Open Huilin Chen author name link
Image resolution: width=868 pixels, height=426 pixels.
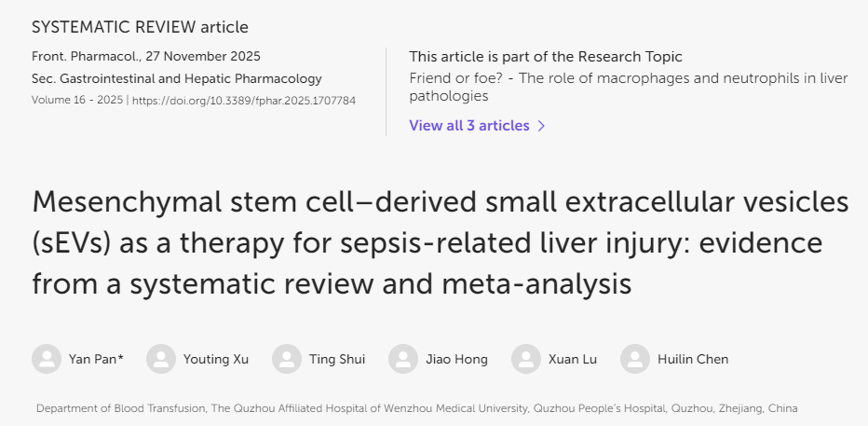click(691, 359)
